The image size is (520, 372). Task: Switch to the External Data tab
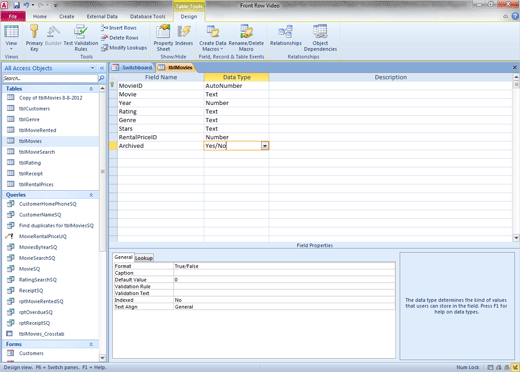point(102,16)
